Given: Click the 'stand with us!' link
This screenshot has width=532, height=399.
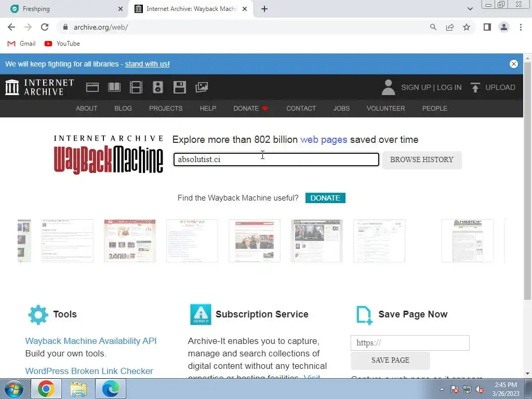Looking at the screenshot, I should coord(147,64).
